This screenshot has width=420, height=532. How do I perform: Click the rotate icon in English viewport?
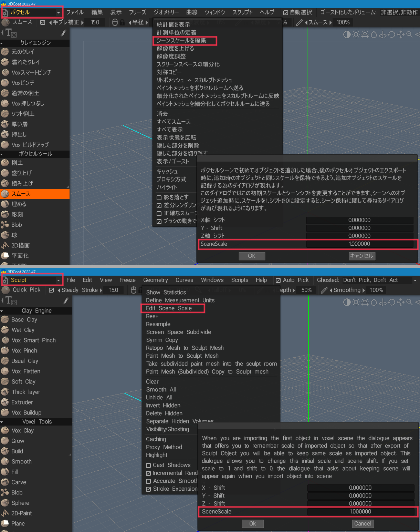(x=391, y=302)
